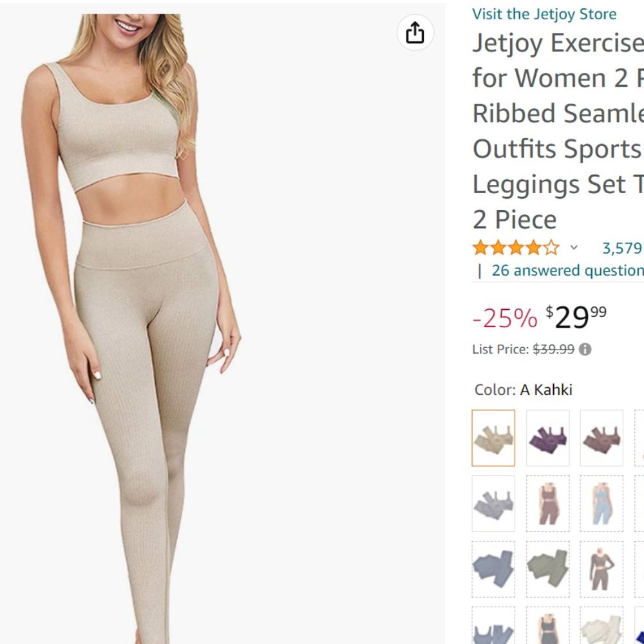Image resolution: width=644 pixels, height=644 pixels.
Task: Choose the grey sports set swatch
Action: (x=493, y=503)
